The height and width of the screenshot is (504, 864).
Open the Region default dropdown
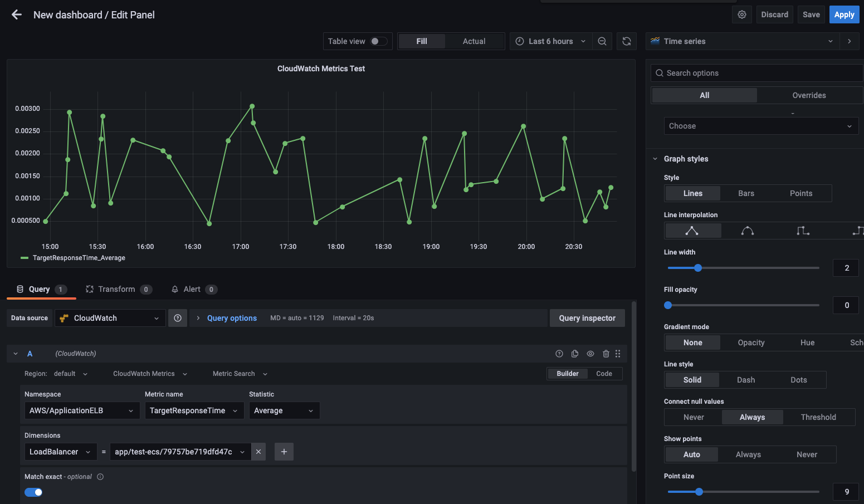[71, 374]
